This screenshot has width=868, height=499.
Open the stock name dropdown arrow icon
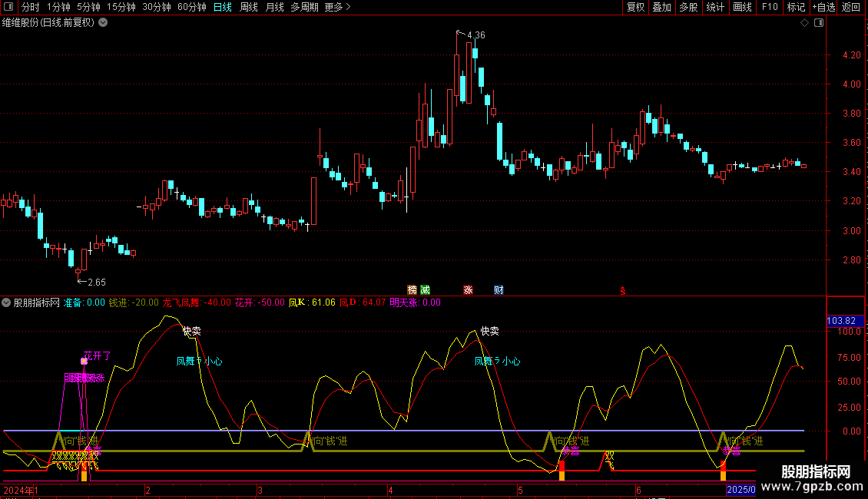(x=103, y=23)
